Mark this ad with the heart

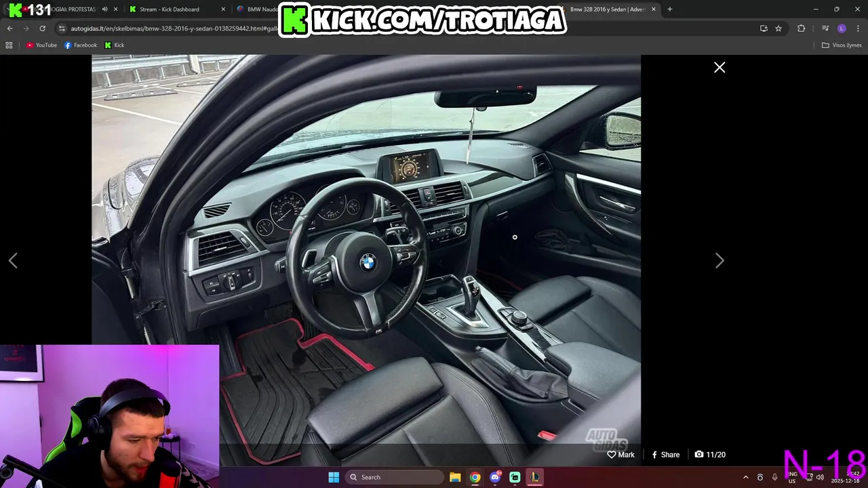620,455
